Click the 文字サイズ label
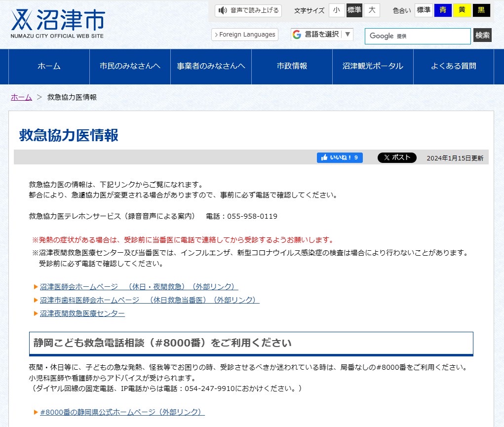Viewport: 504px width, 427px height. tap(309, 10)
